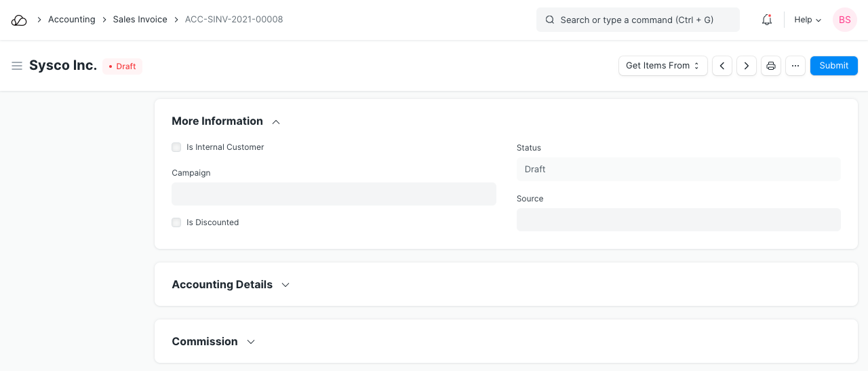The height and width of the screenshot is (371, 868).
Task: Check the Is Discounted option
Action: 176,222
